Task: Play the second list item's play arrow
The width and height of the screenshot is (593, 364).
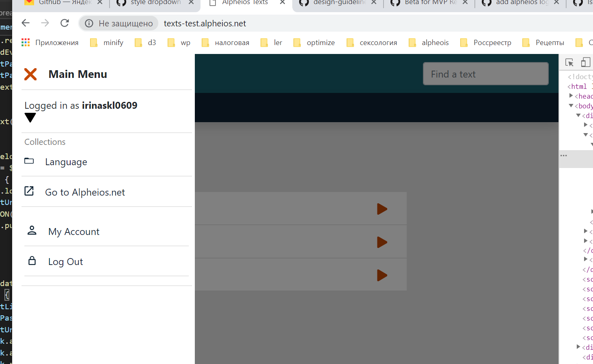Action: coord(382,242)
